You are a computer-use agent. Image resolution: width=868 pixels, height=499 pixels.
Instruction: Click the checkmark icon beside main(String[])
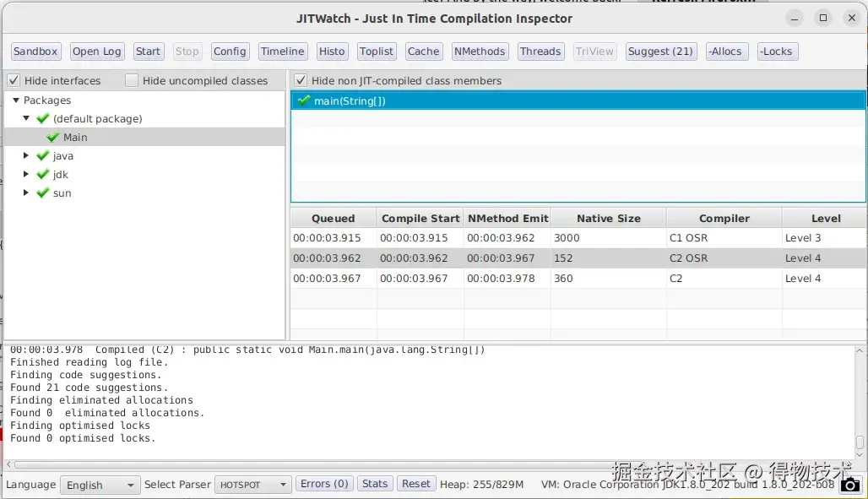[303, 100]
